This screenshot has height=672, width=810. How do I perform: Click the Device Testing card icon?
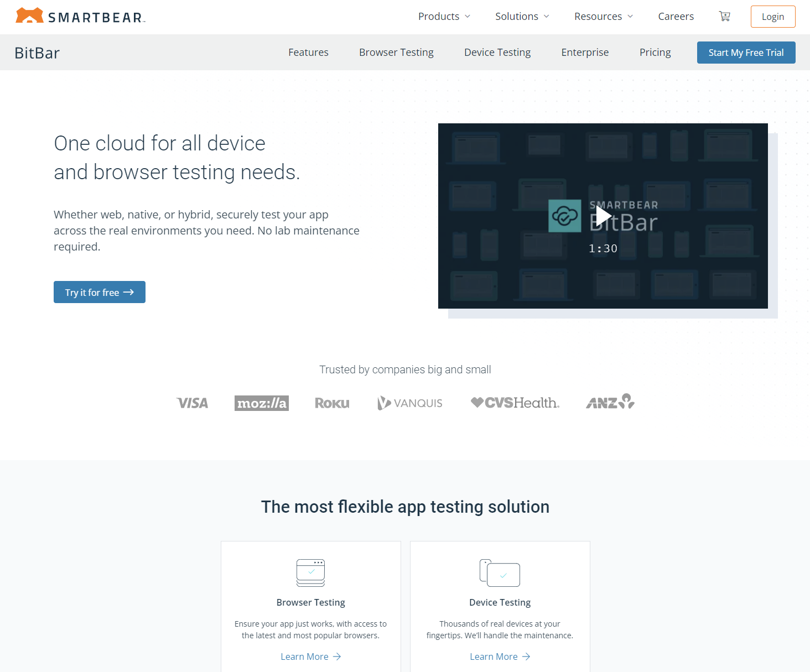[x=500, y=574]
